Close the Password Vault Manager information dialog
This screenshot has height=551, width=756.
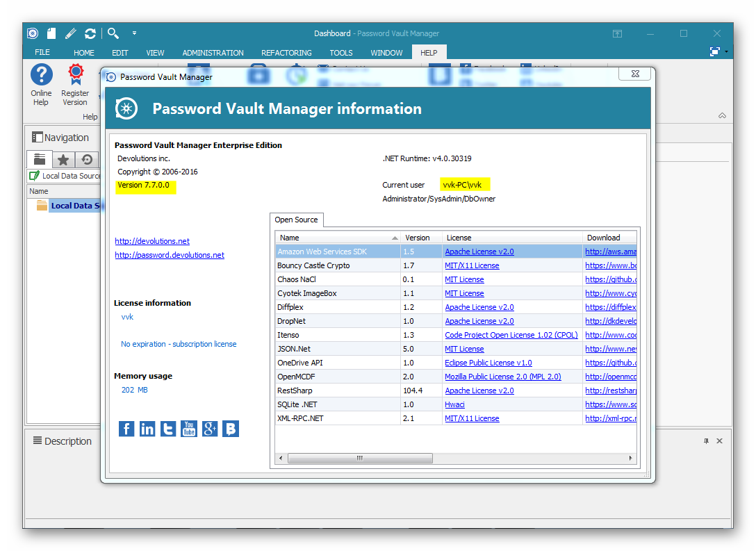(x=635, y=74)
